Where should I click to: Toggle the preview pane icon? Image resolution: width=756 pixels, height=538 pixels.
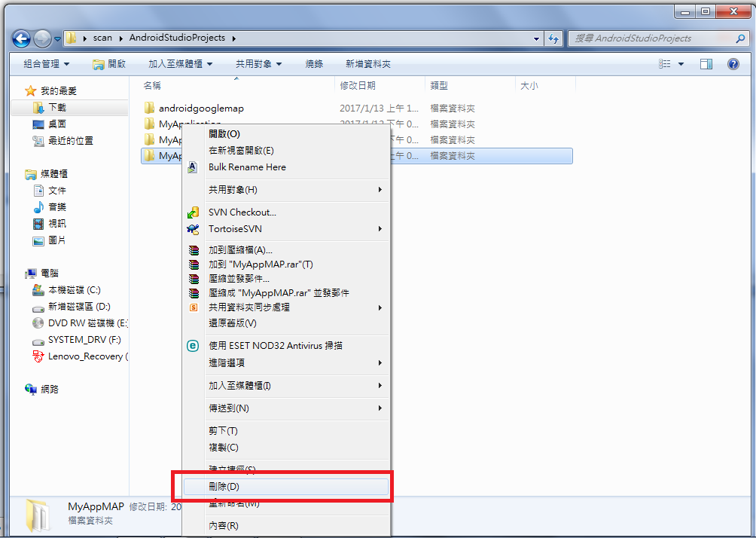[706, 64]
